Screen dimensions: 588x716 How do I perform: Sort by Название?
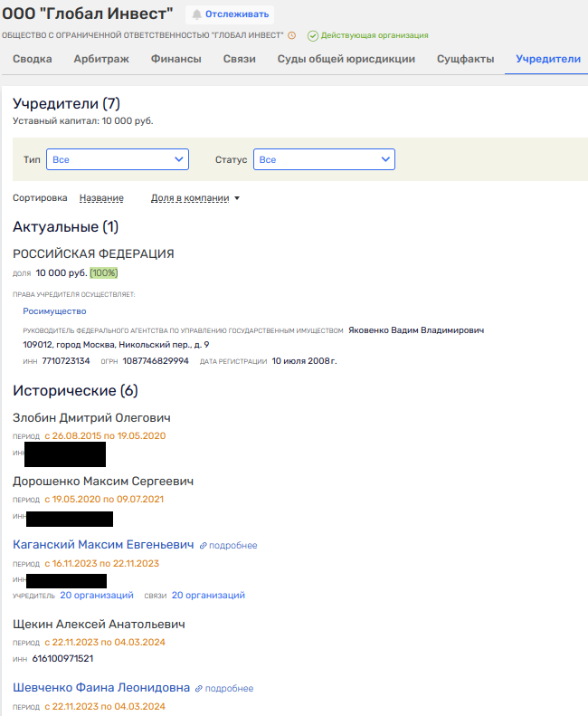(x=101, y=198)
